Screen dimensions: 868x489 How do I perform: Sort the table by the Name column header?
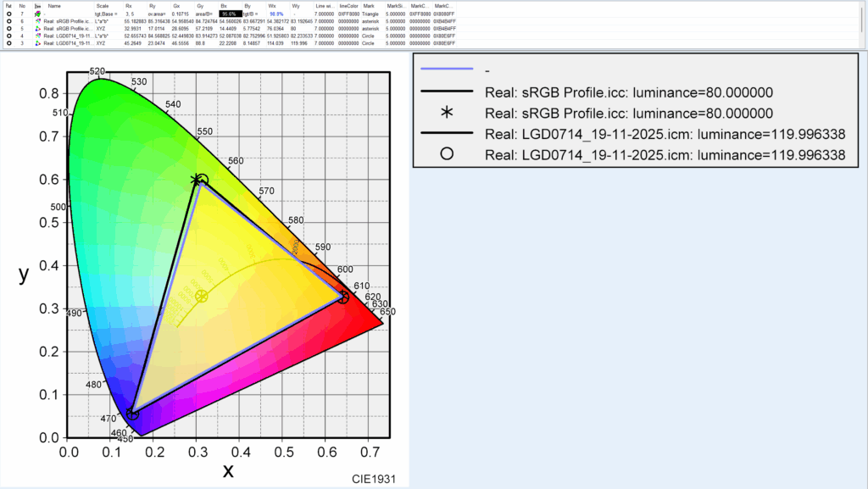point(55,6)
